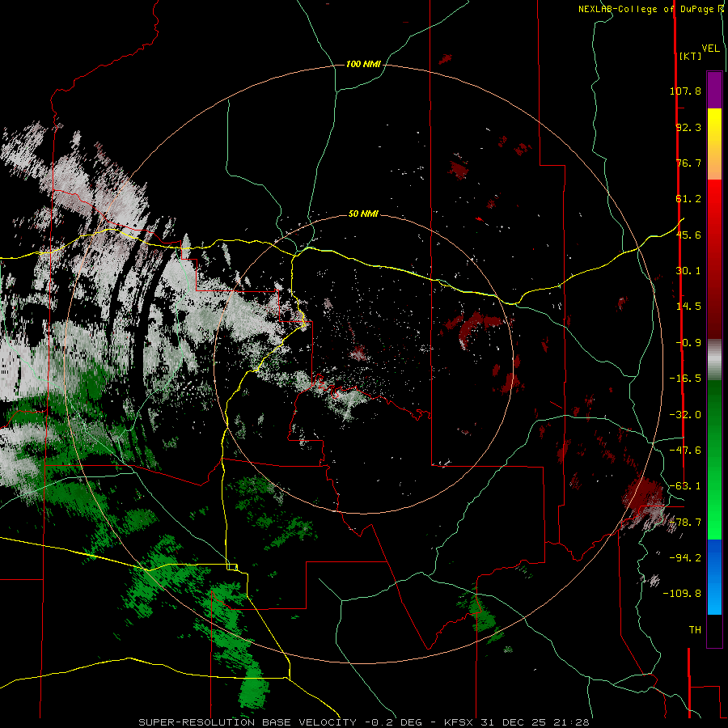Click the [KT] units label
The image size is (728, 728).
pos(691,56)
